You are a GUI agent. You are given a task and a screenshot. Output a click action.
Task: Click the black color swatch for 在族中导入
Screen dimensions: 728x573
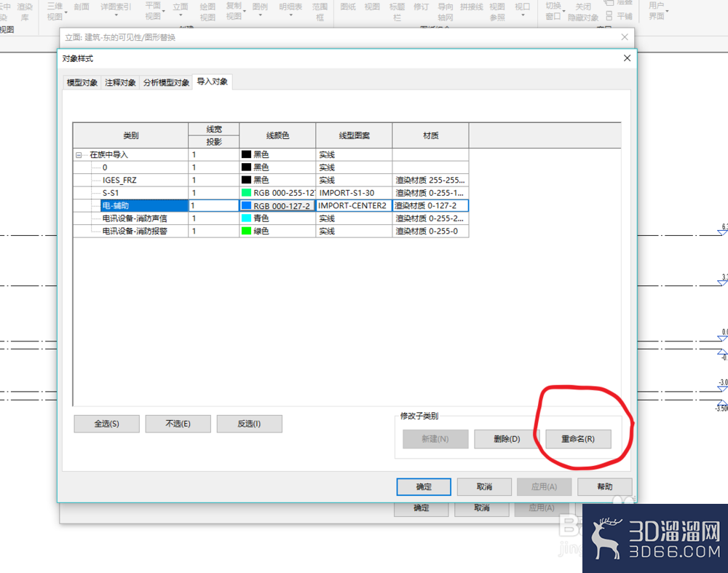[246, 154]
